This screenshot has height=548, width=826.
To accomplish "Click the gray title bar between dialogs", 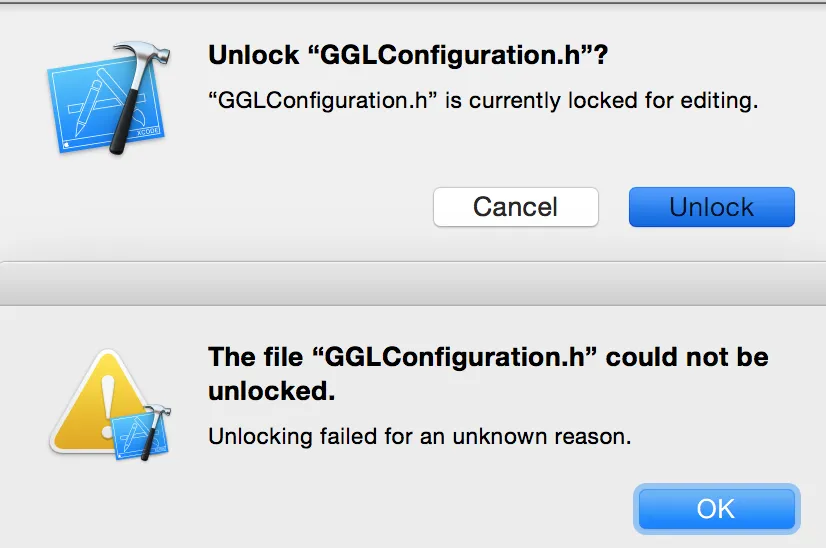I will [413, 283].
